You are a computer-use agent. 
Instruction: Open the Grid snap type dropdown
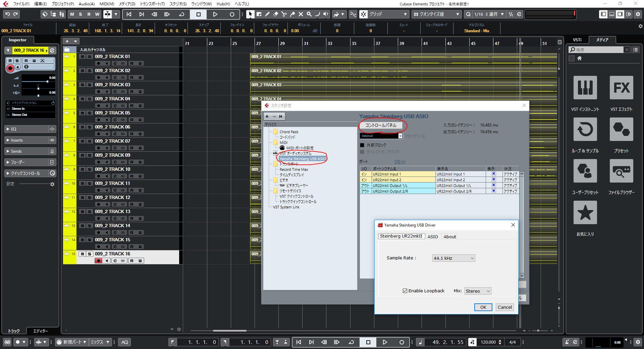pyautogui.click(x=388, y=14)
